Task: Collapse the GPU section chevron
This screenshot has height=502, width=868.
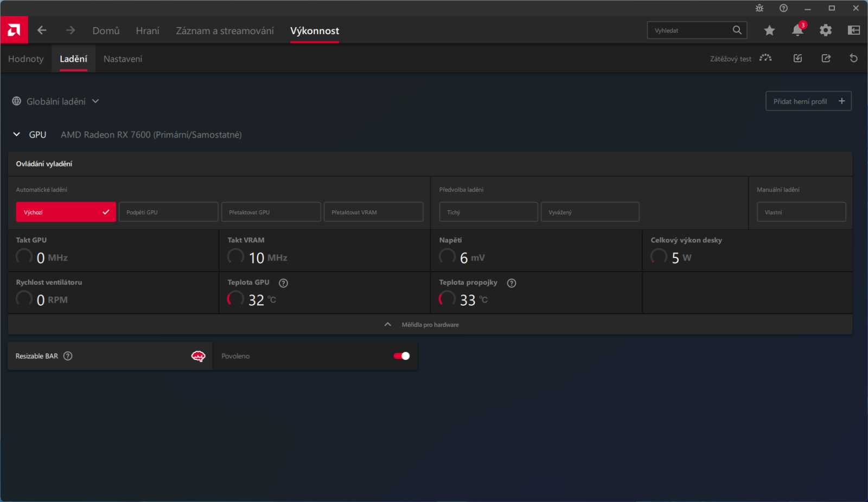Action: click(x=16, y=134)
